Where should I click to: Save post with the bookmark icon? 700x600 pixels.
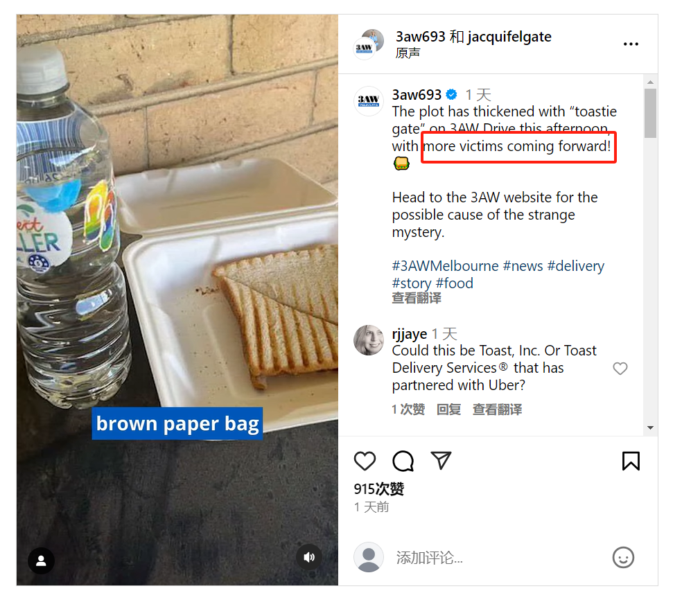point(631,461)
